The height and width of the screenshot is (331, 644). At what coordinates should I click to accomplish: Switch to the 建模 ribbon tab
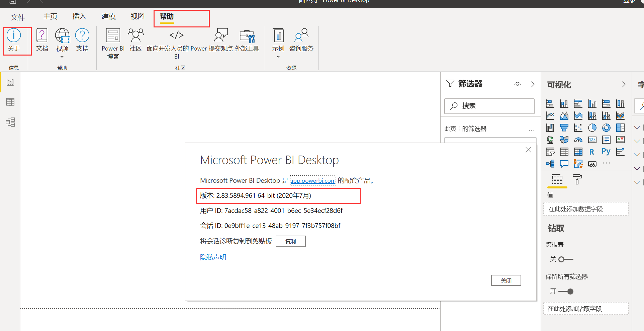coord(108,16)
